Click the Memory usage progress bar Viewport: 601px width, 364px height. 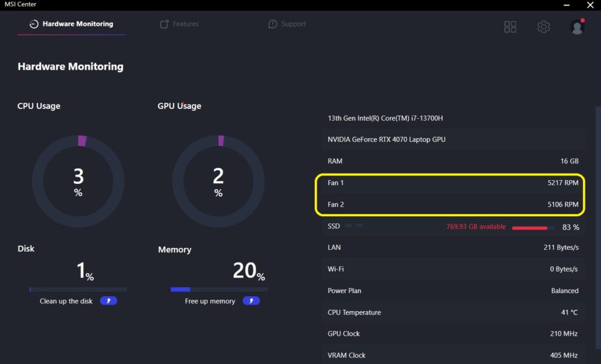click(x=219, y=290)
